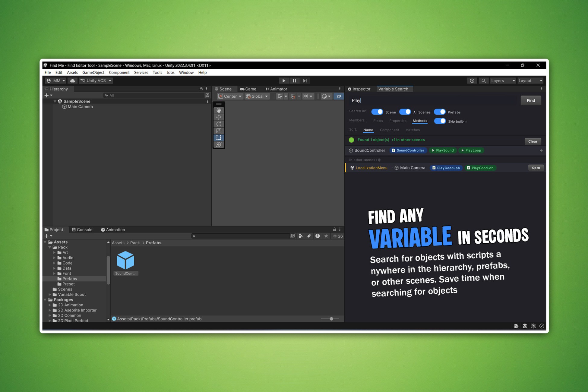Click the Step forward button
Image resolution: width=588 pixels, height=392 pixels.
305,81
